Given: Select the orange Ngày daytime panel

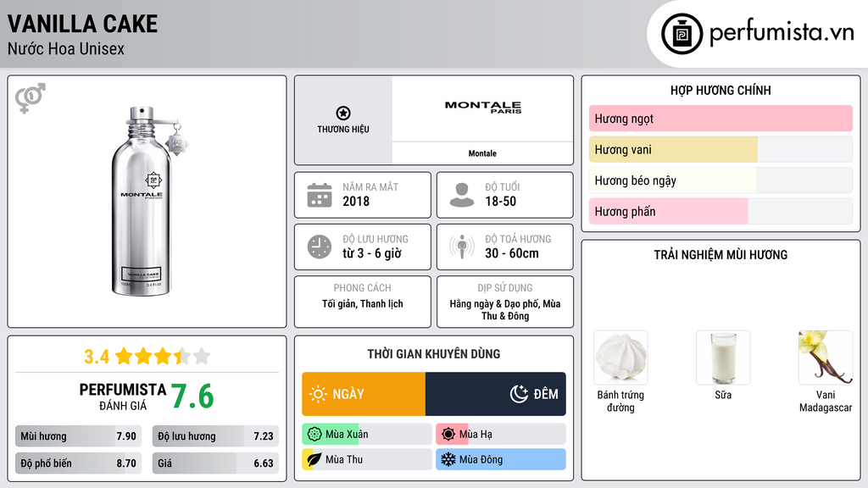Looking at the screenshot, I should [x=363, y=394].
